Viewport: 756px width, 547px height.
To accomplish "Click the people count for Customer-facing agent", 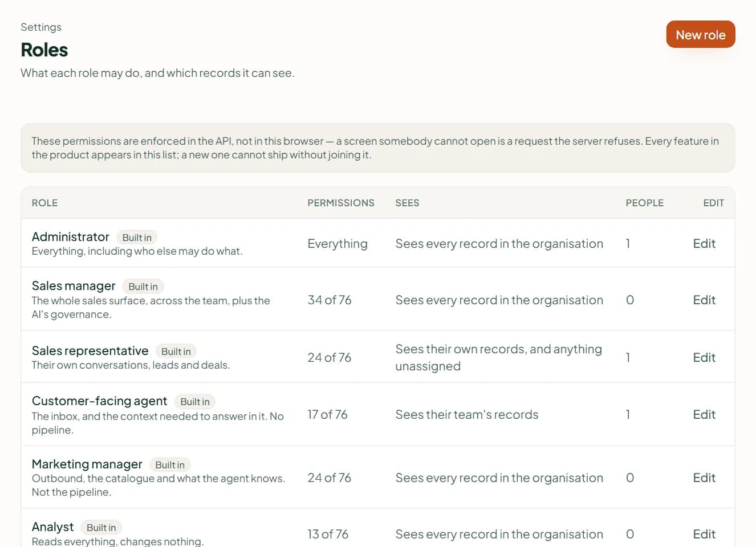I will [x=628, y=414].
